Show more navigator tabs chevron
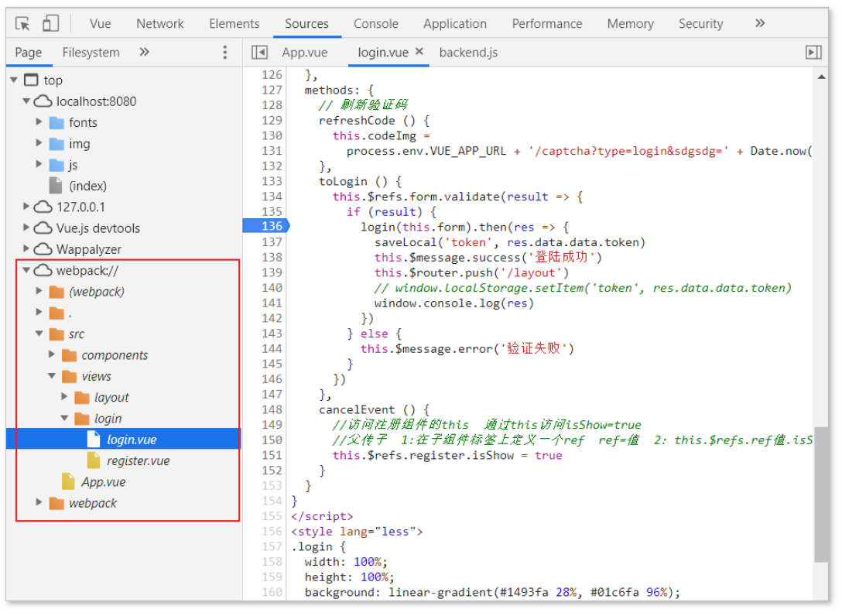 click(x=144, y=52)
